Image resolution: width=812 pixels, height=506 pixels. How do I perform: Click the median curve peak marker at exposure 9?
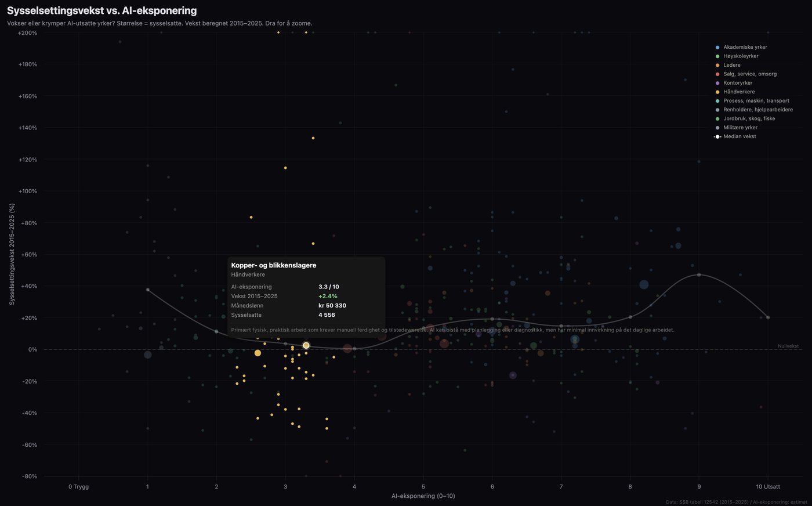click(699, 274)
